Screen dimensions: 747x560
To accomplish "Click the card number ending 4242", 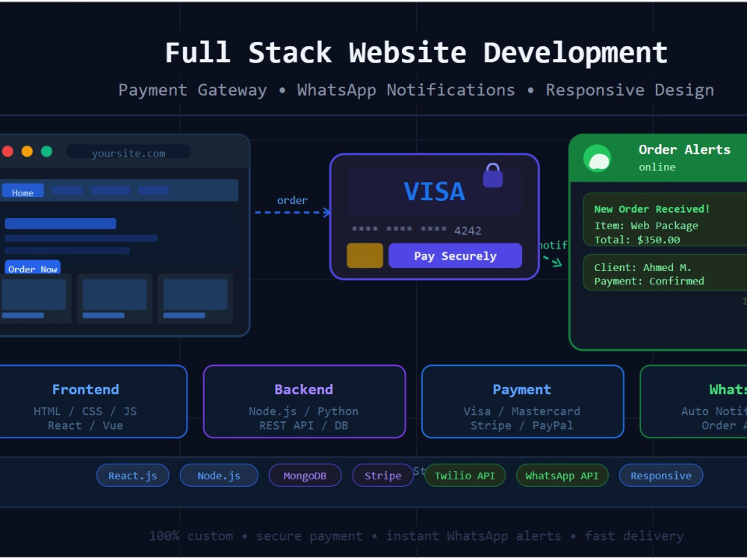I will [x=417, y=231].
